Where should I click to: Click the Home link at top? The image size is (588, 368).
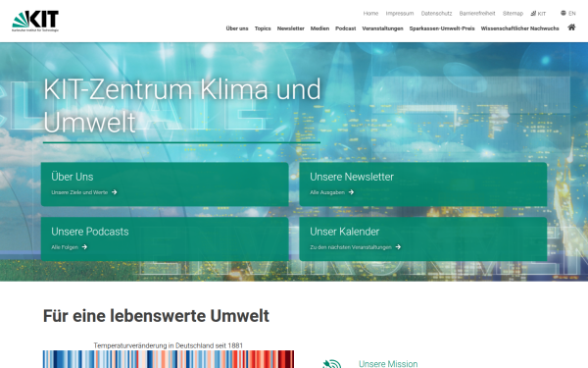click(x=370, y=13)
